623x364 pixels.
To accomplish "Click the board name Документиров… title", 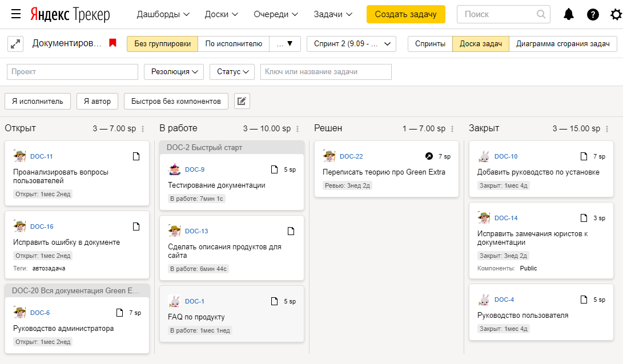I will pos(67,43).
